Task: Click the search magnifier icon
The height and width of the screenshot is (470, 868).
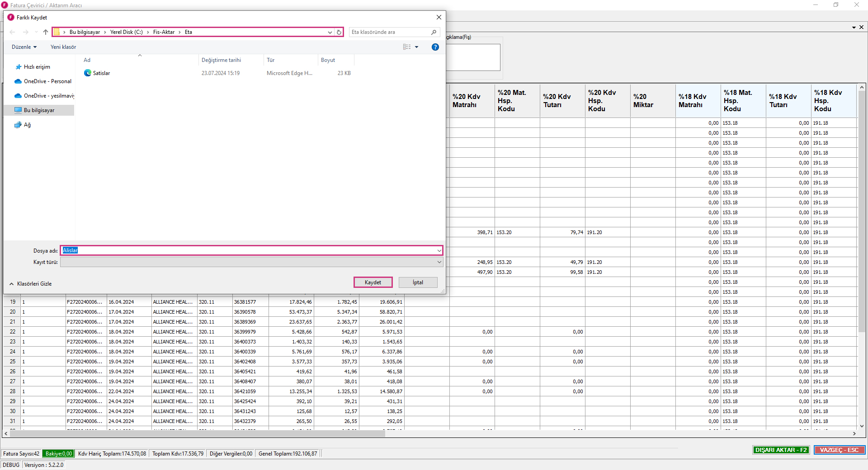Action: tap(434, 32)
